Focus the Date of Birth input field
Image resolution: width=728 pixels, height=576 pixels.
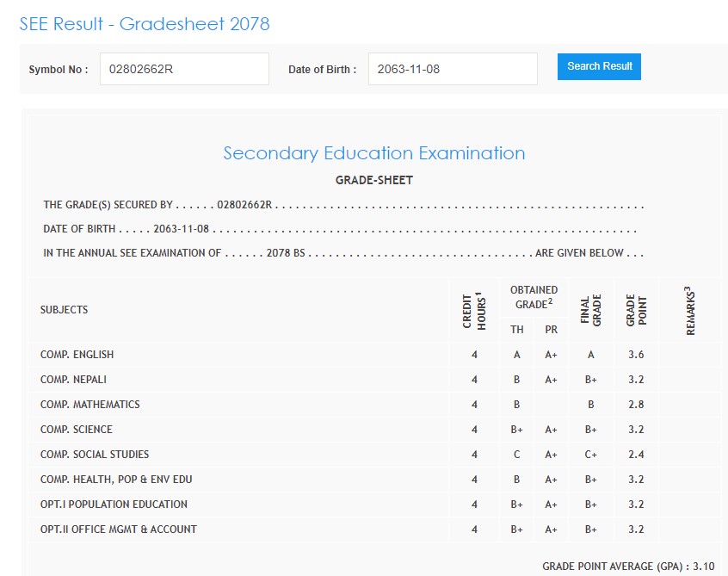tap(453, 69)
